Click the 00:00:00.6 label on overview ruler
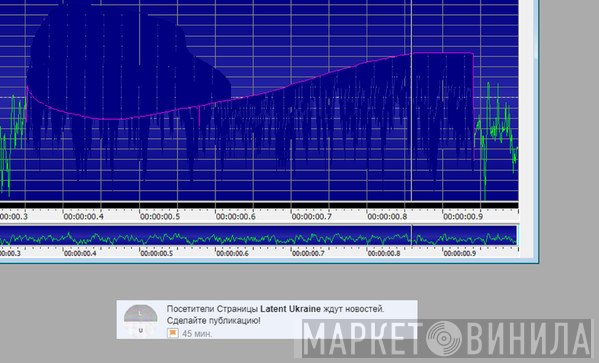 (232, 253)
